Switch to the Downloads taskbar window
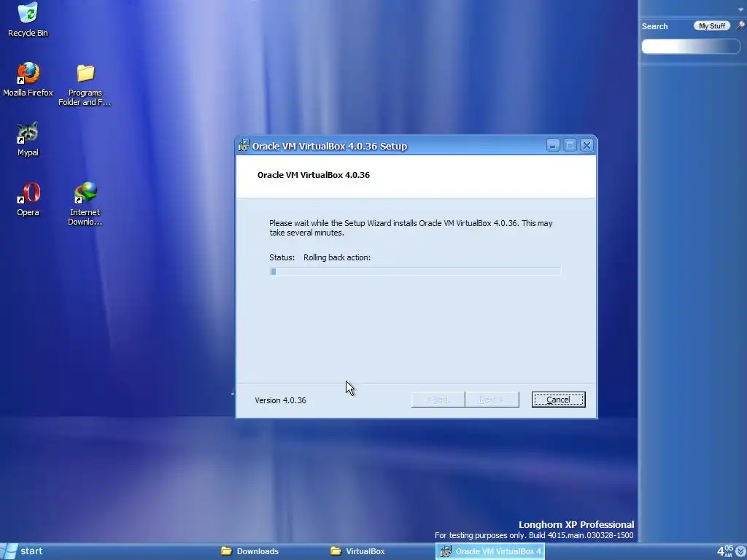 point(250,551)
